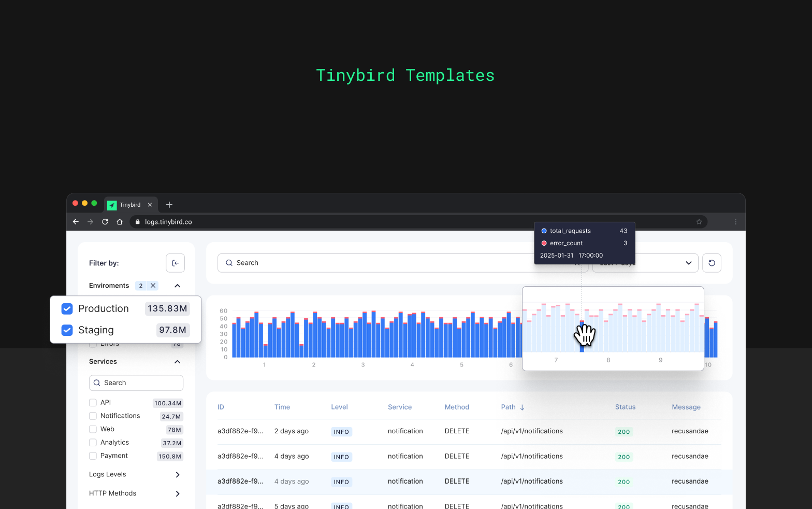The image size is (812, 509).
Task: Click the magnifier icon in the Services search
Action: coord(97,383)
